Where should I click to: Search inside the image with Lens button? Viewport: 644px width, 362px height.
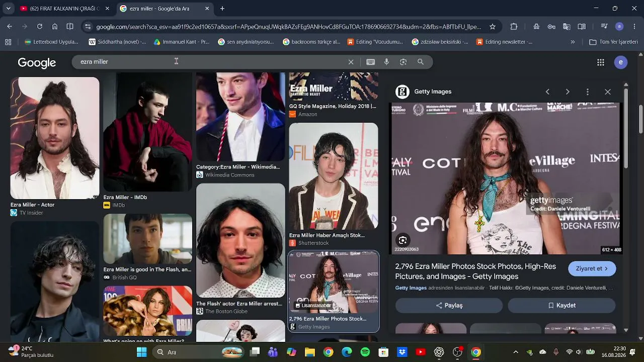pyautogui.click(x=403, y=240)
